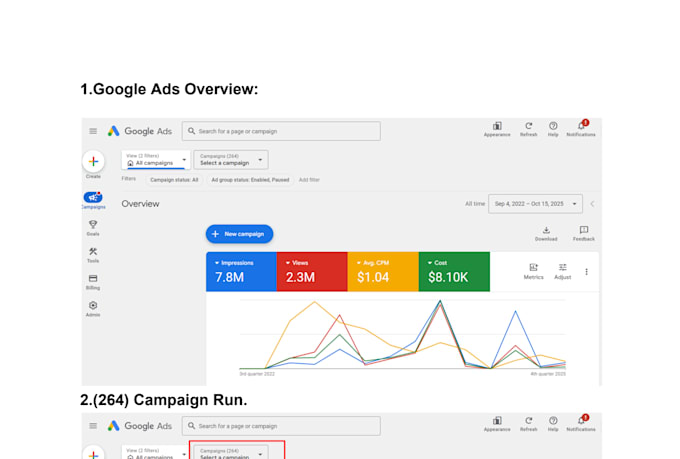The height and width of the screenshot is (459, 680).
Task: Expand the All campaigns view dropdown beside Create
Action: pos(156,160)
